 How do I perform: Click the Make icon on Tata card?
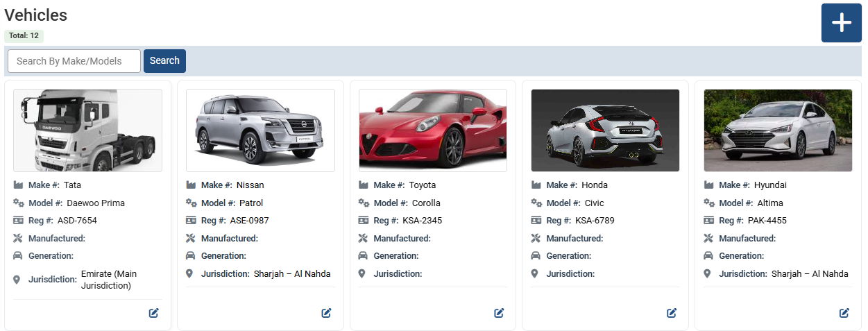pos(18,185)
